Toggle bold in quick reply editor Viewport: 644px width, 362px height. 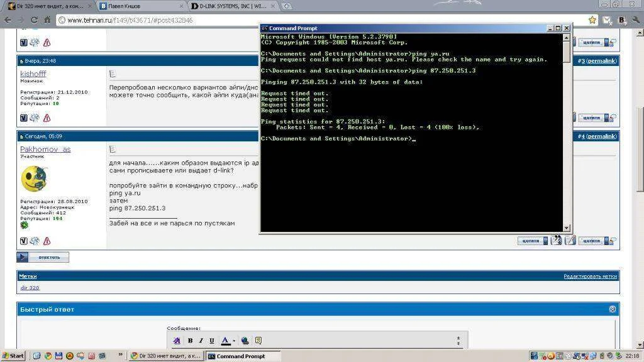(190, 341)
